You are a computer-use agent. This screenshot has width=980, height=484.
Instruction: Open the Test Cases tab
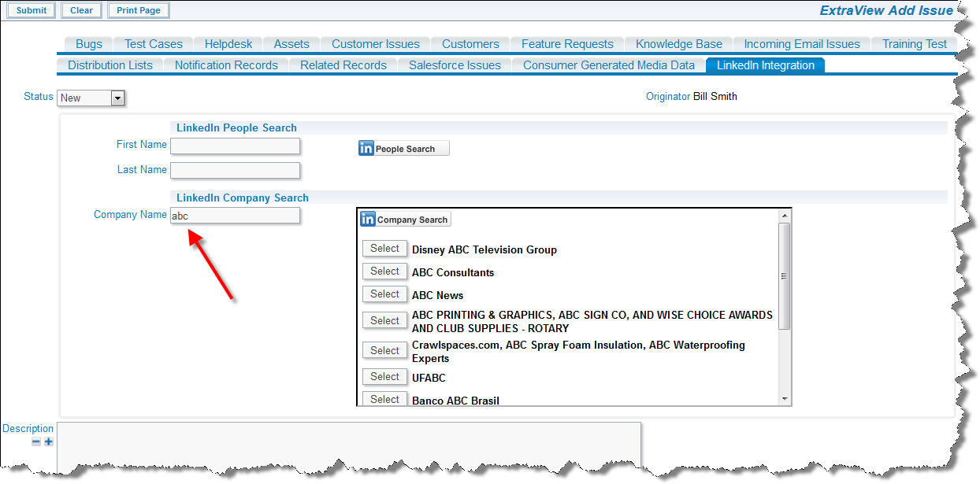tap(154, 44)
